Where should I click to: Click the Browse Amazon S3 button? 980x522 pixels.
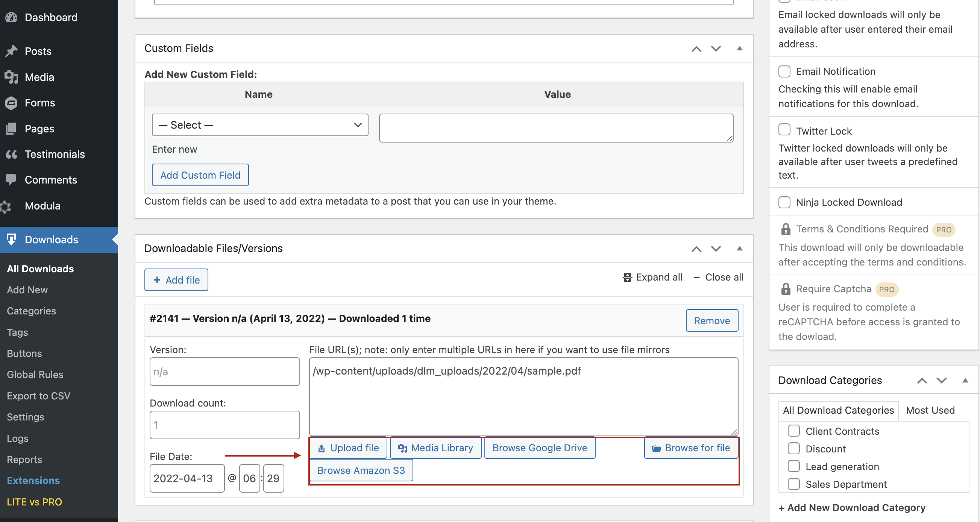click(x=361, y=469)
